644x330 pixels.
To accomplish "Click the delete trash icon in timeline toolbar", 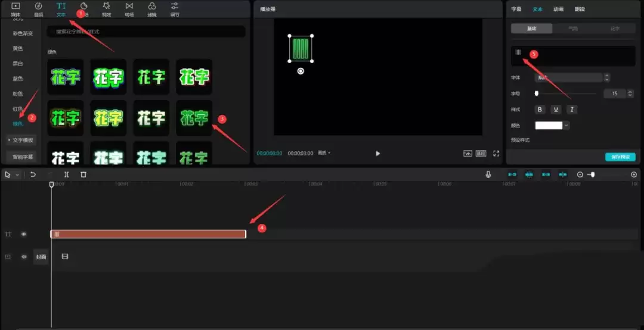I will (83, 175).
